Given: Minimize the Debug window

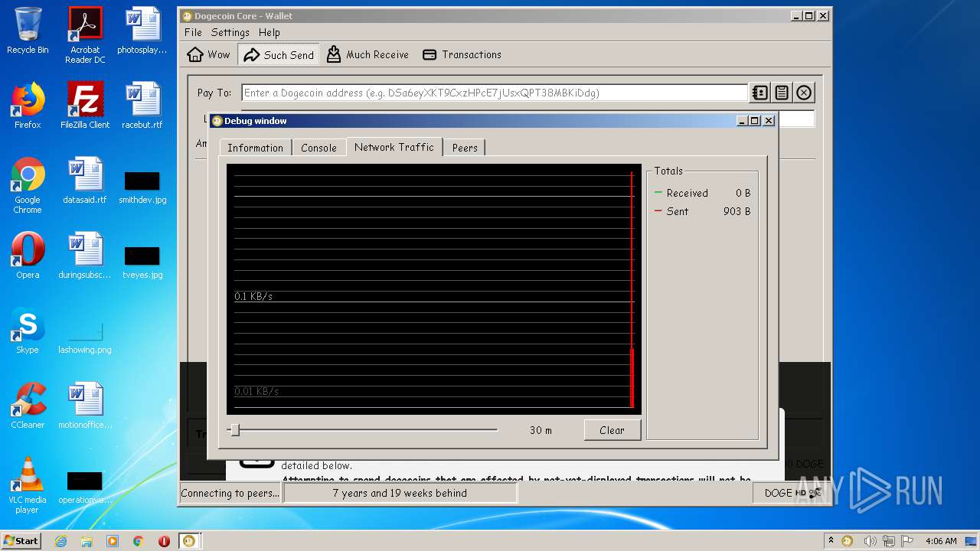Looking at the screenshot, I should point(742,121).
